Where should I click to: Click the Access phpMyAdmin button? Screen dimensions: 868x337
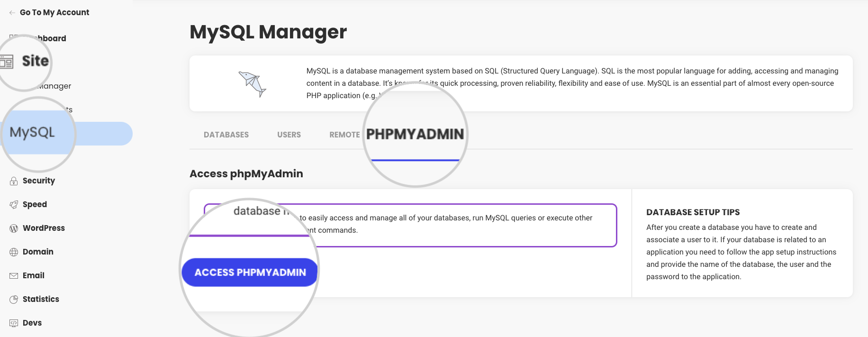point(250,273)
